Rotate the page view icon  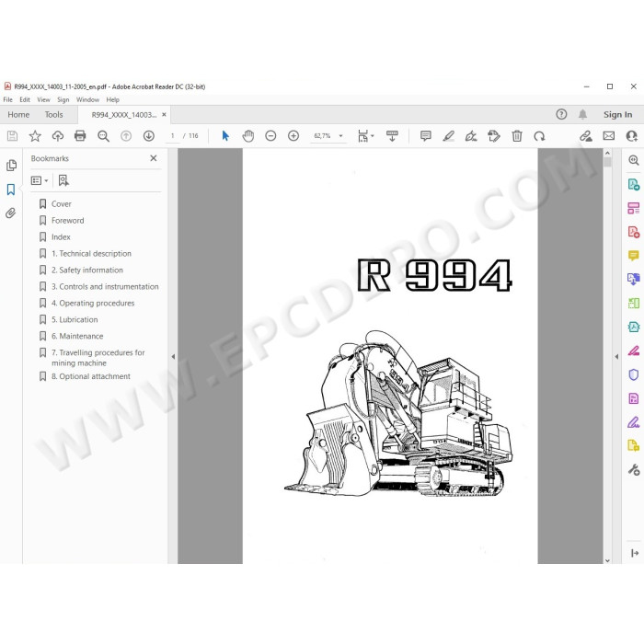pyautogui.click(x=539, y=136)
